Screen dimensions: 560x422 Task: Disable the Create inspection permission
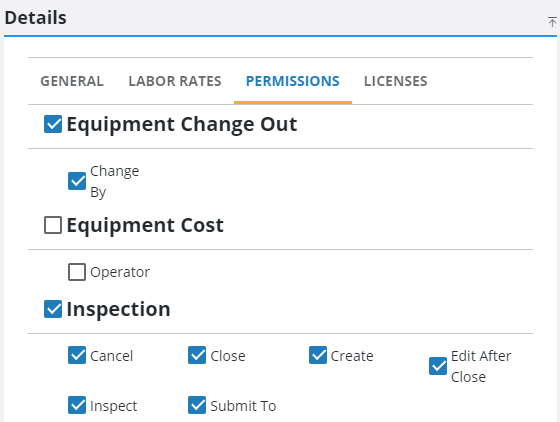click(318, 355)
